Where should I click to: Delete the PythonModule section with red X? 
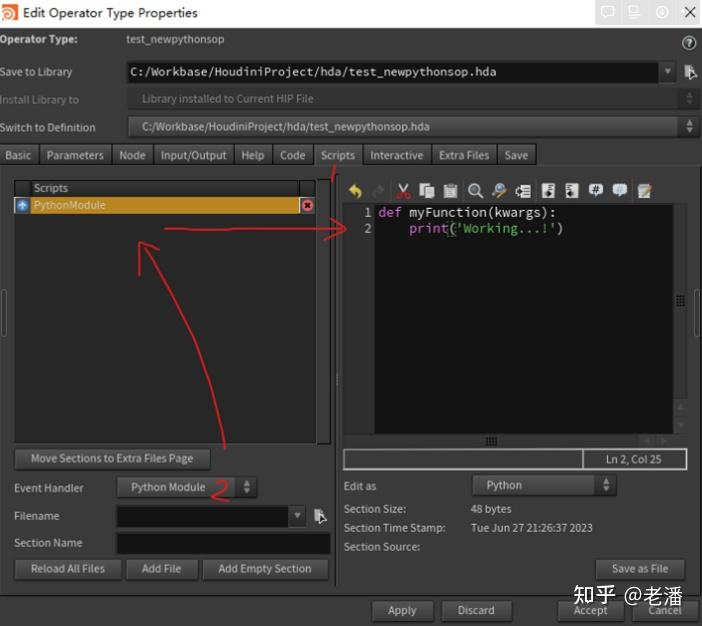tap(307, 206)
